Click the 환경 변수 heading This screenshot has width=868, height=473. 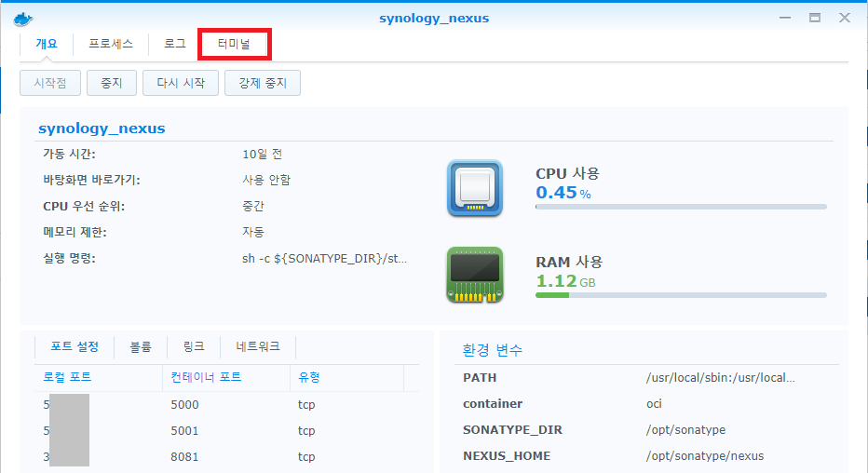492,350
